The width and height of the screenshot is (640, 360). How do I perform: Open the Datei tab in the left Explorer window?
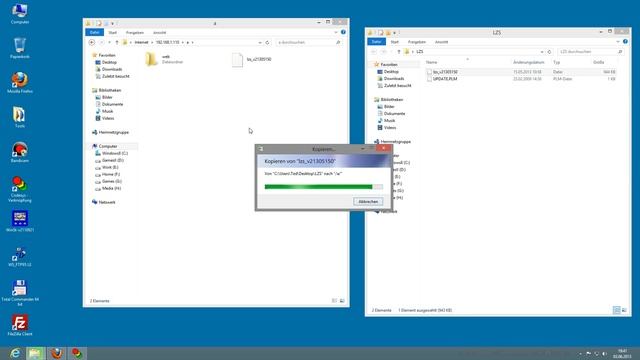coord(94,32)
